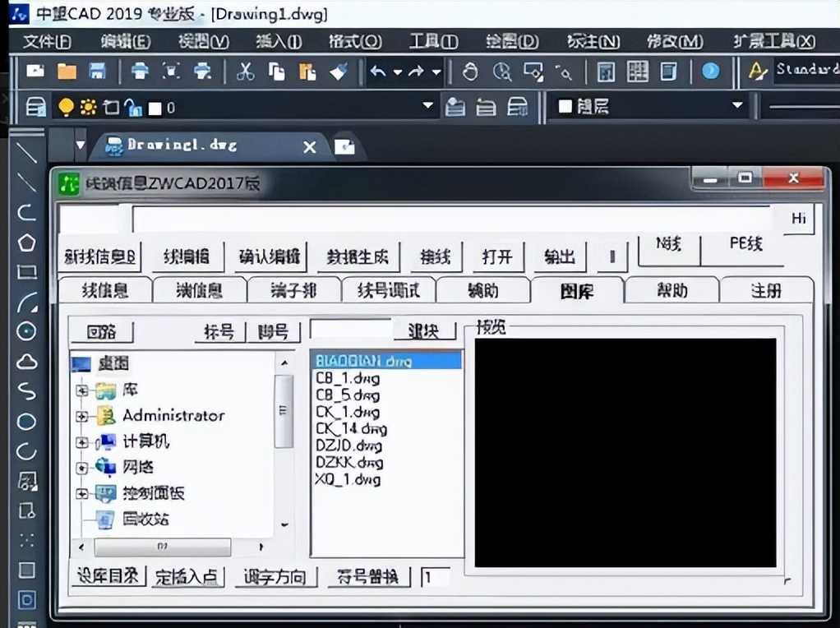Click the 打开 button
The image size is (840, 628).
point(496,256)
